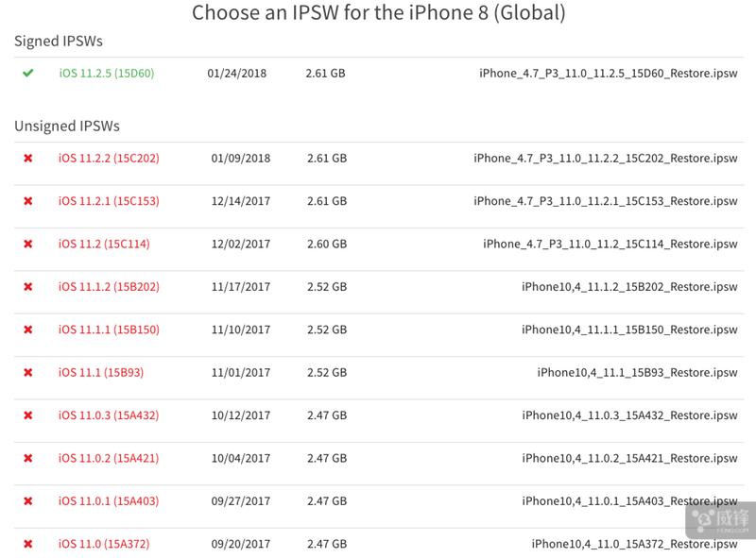The image size is (756, 558).
Task: Click the red X beside iOS 11.2.2
Action: 28,159
